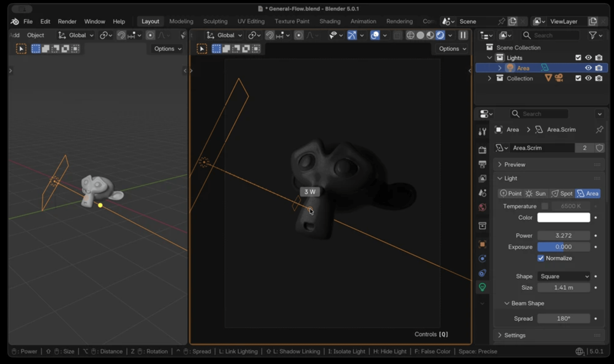Click the outliner search field
The image size is (614, 364).
(x=551, y=35)
